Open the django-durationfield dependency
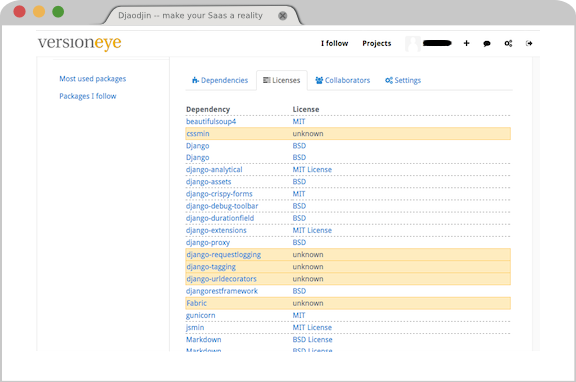 coord(220,218)
